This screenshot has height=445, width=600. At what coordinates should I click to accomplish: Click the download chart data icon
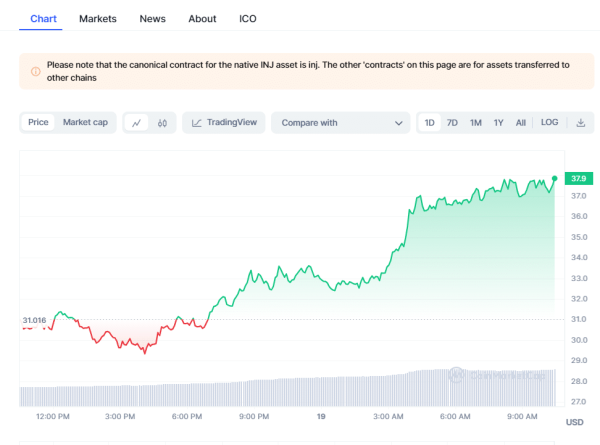tap(580, 123)
